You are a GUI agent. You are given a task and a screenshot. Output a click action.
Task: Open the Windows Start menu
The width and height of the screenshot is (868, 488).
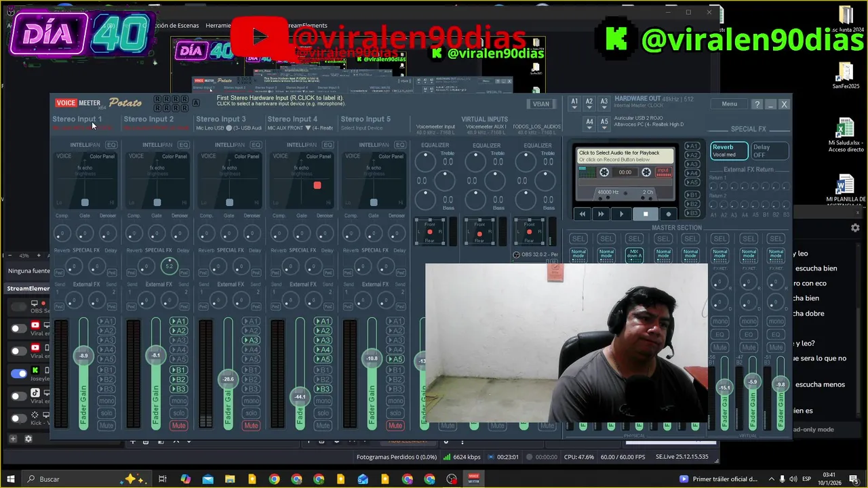11,479
